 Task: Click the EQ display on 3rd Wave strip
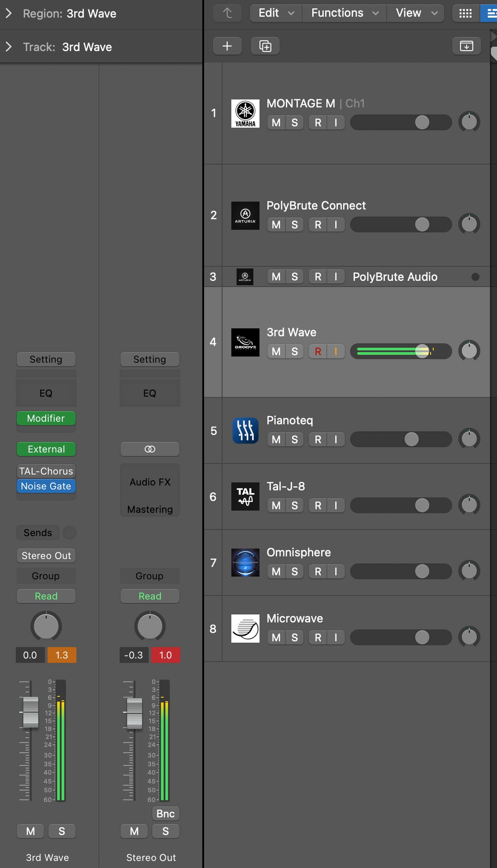(x=46, y=393)
